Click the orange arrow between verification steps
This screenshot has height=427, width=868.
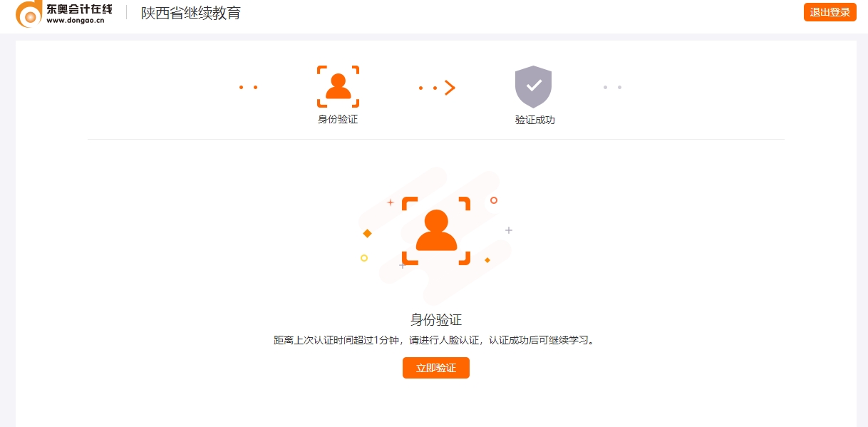pyautogui.click(x=450, y=87)
